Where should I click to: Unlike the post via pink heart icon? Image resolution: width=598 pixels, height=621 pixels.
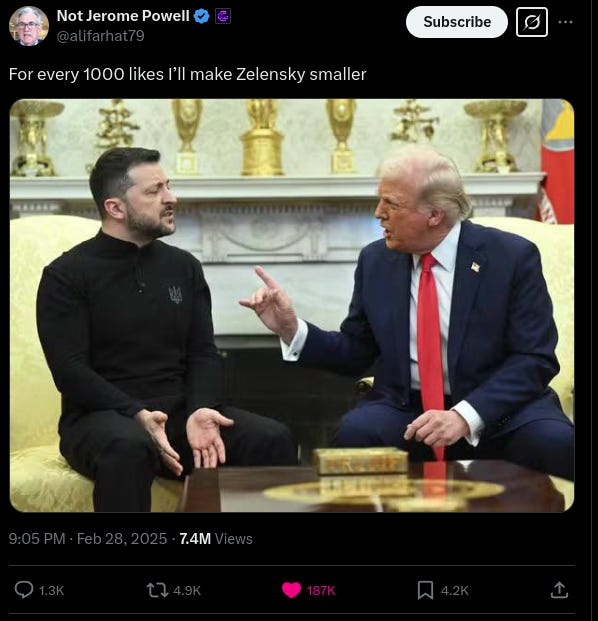pos(291,590)
